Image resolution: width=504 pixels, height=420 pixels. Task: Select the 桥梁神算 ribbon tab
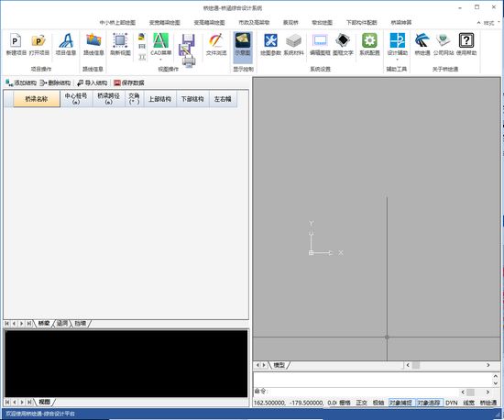coord(401,23)
